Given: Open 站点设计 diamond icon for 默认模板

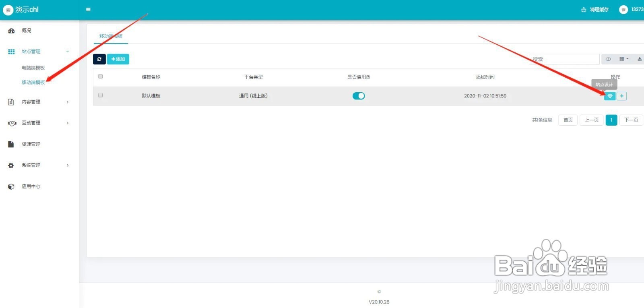Looking at the screenshot, I should 610,96.
